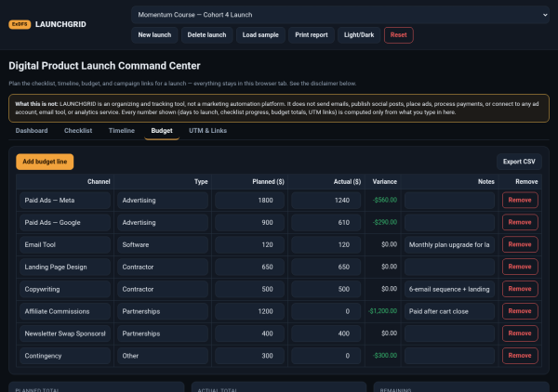
Task: Click the New launch button
Action: pyautogui.click(x=154, y=35)
